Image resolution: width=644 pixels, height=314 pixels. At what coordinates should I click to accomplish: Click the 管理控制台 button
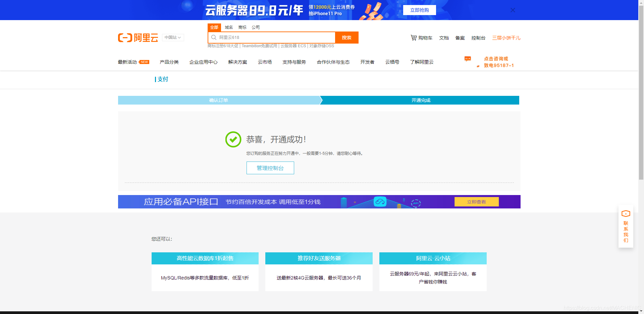[x=270, y=168]
